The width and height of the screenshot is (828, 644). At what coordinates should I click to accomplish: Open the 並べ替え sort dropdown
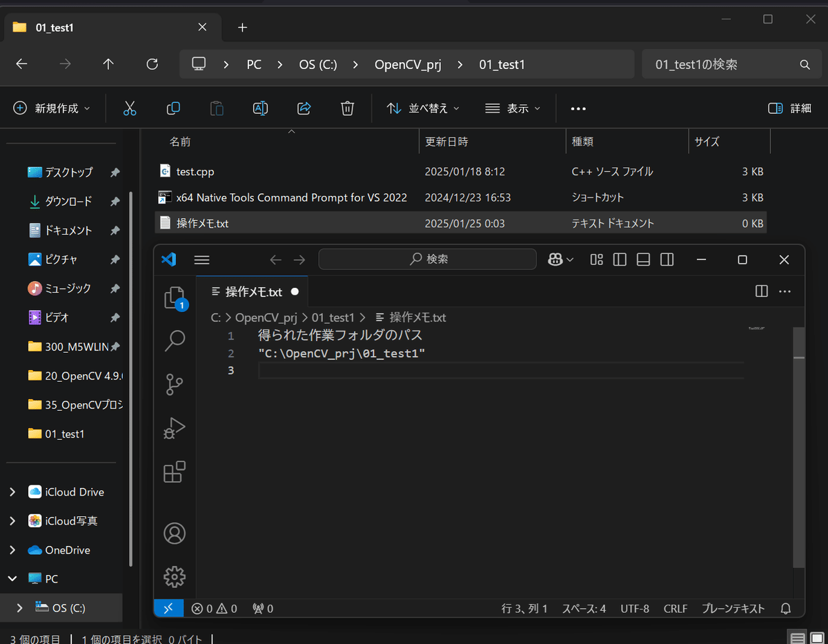click(x=423, y=108)
